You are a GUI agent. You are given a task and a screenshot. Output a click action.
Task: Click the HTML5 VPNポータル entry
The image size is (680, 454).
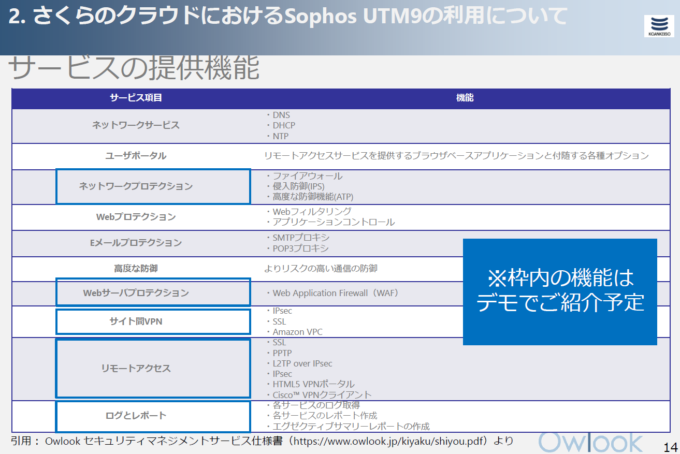coord(313,384)
